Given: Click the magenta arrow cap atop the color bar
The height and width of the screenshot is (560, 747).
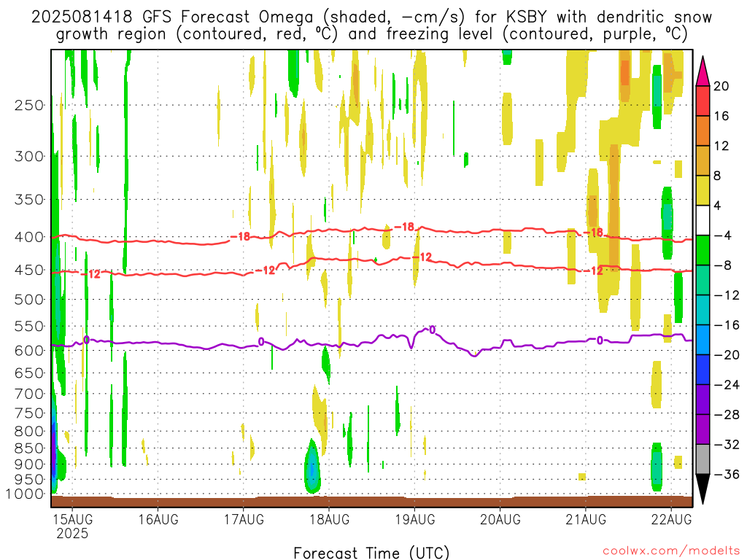Looking at the screenshot, I should coord(703,71).
